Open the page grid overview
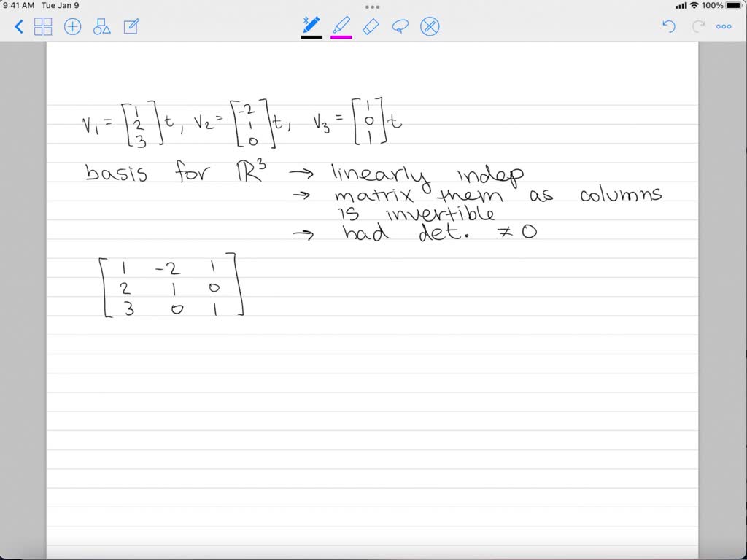Screen dimensions: 747x560 tap(44, 26)
